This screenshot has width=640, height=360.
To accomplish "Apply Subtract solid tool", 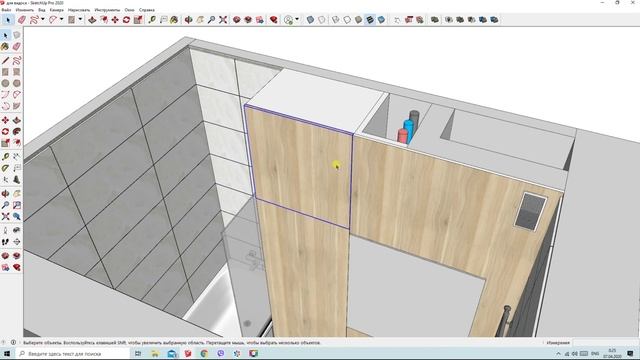I will 471,20.
